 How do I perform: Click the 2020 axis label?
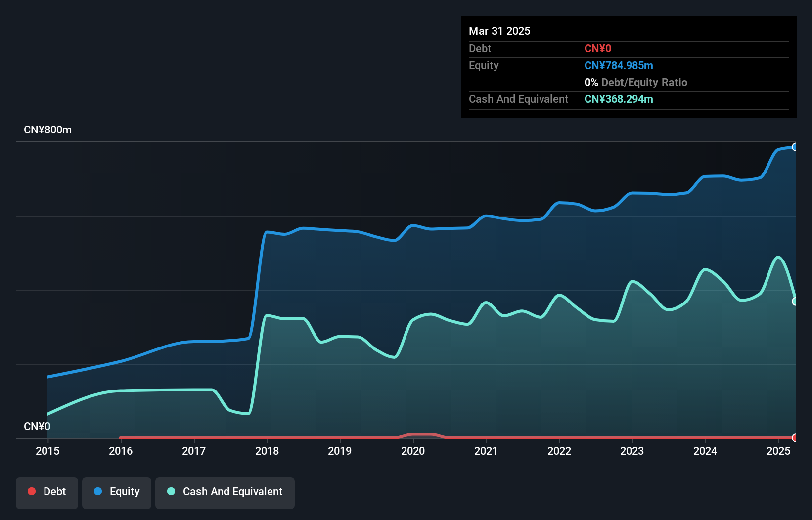[413, 451]
